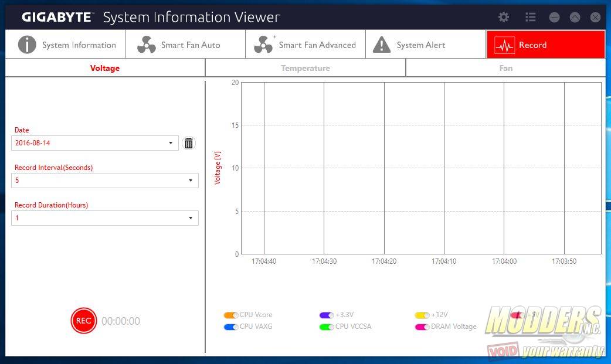Switch to the Temperature sub-tab
611x364 pixels.
point(305,68)
